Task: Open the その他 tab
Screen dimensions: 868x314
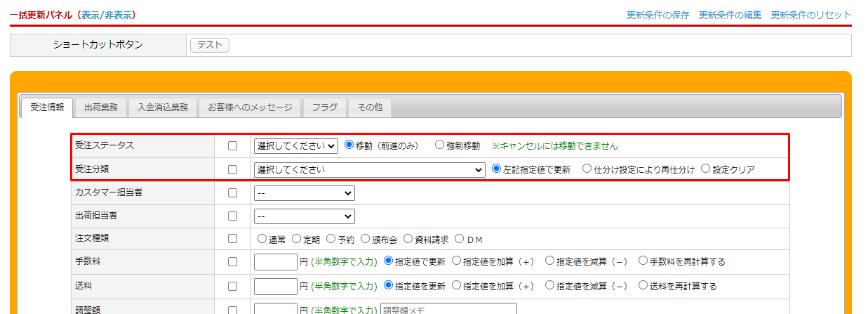Action: click(x=370, y=107)
